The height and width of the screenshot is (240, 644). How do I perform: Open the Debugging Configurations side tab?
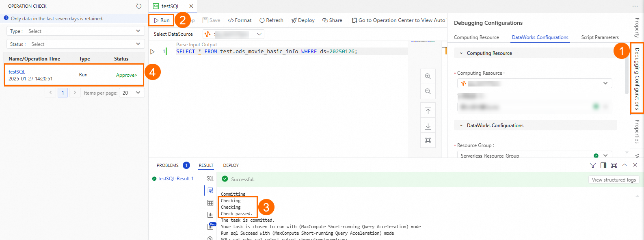637,78
